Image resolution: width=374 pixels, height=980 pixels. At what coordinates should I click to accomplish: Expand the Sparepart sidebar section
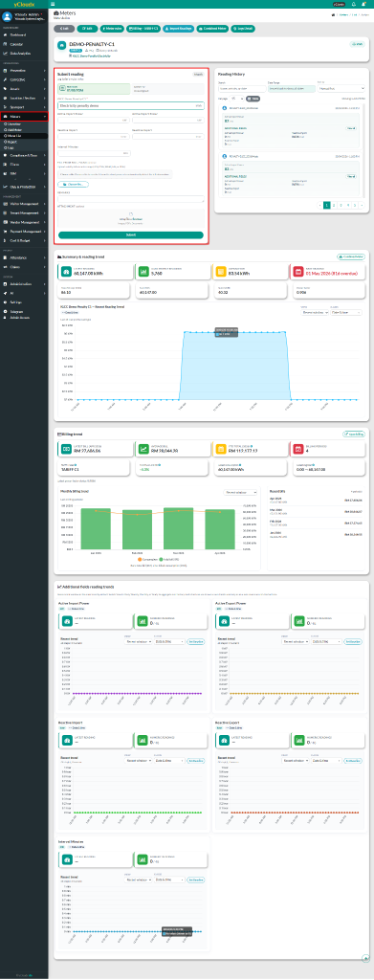pos(24,107)
